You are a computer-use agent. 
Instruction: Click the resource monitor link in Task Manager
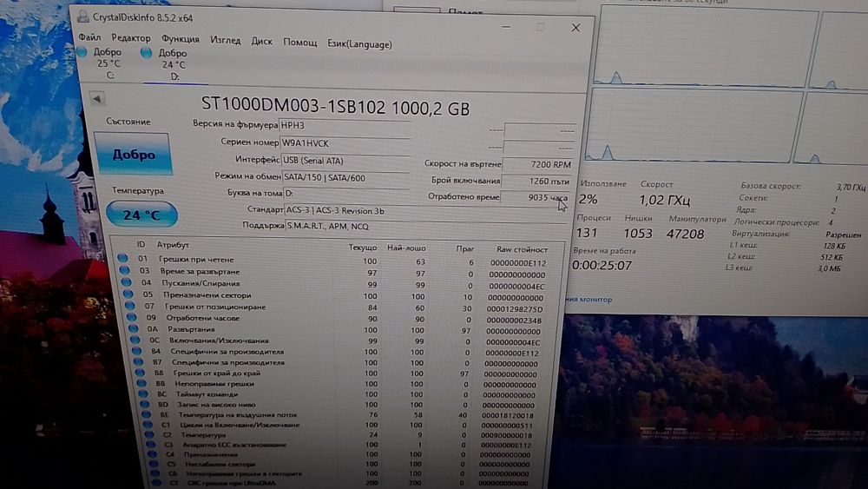[589, 300]
